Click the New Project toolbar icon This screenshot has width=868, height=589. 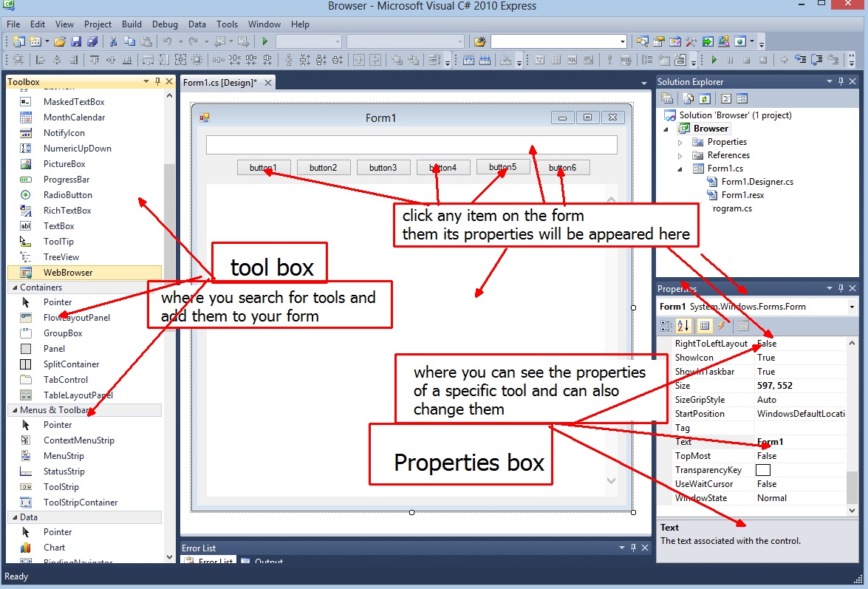(18, 41)
